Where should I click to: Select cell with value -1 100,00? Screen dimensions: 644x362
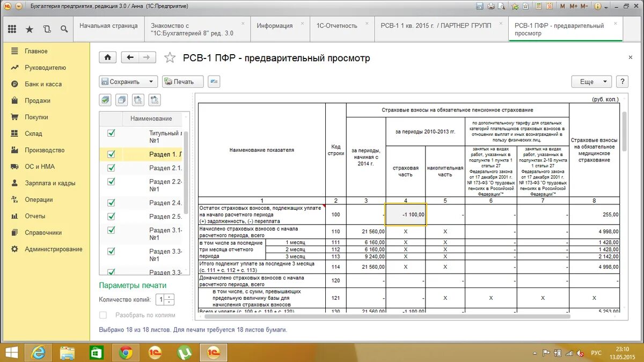[x=406, y=214]
